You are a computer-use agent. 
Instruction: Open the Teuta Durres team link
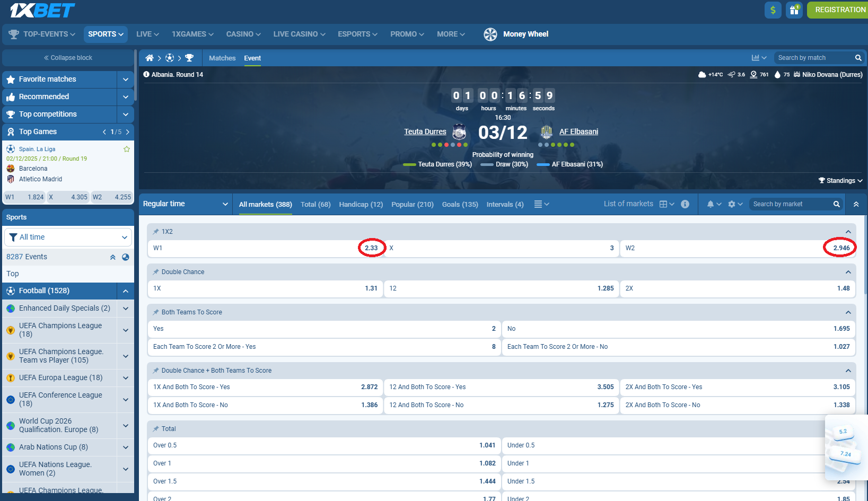pos(425,131)
